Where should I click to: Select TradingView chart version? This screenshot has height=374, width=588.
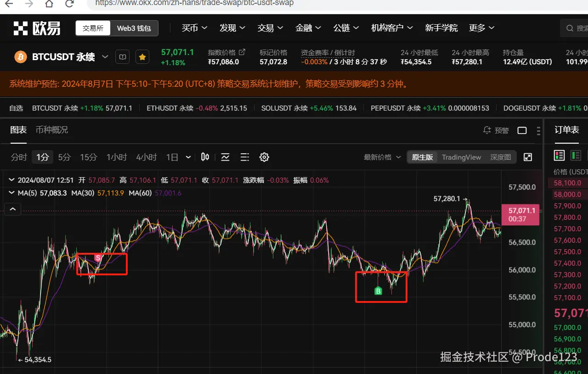[462, 157]
